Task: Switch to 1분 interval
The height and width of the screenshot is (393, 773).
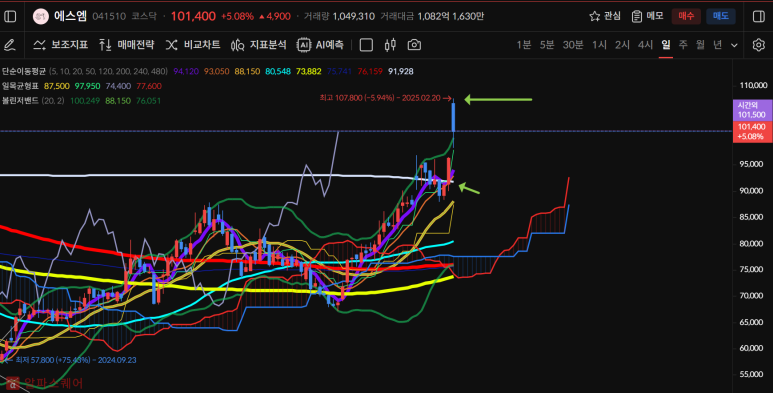Action: (x=524, y=45)
